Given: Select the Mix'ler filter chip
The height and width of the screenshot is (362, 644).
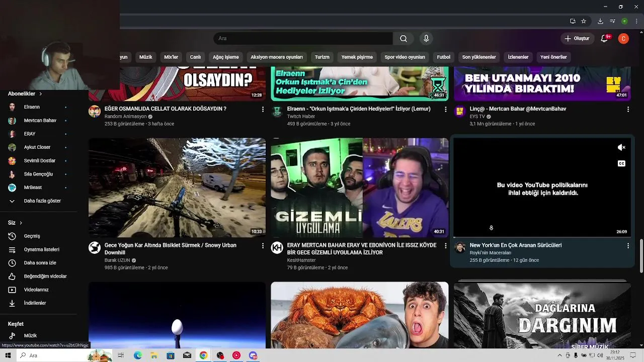Looking at the screenshot, I should coord(171,57).
